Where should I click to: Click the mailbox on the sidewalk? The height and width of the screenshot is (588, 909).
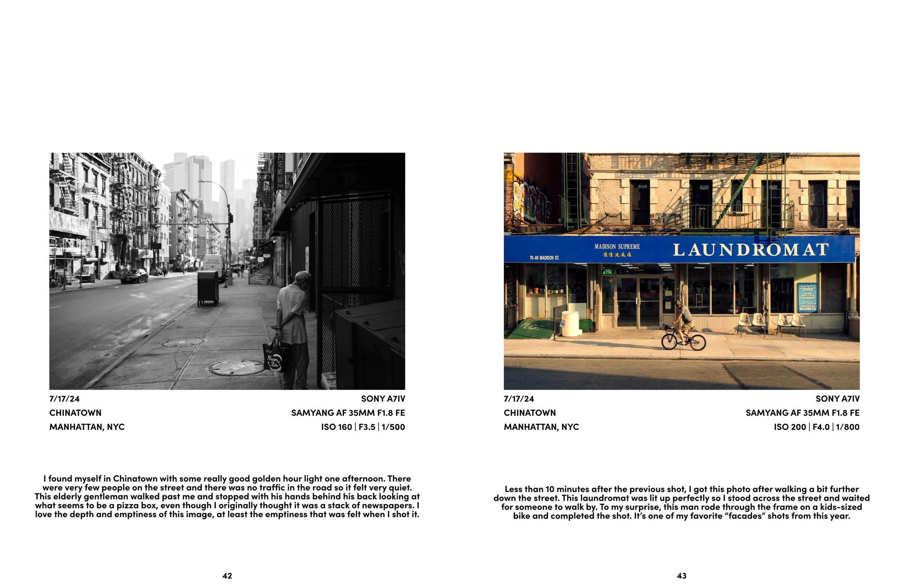[x=208, y=287]
